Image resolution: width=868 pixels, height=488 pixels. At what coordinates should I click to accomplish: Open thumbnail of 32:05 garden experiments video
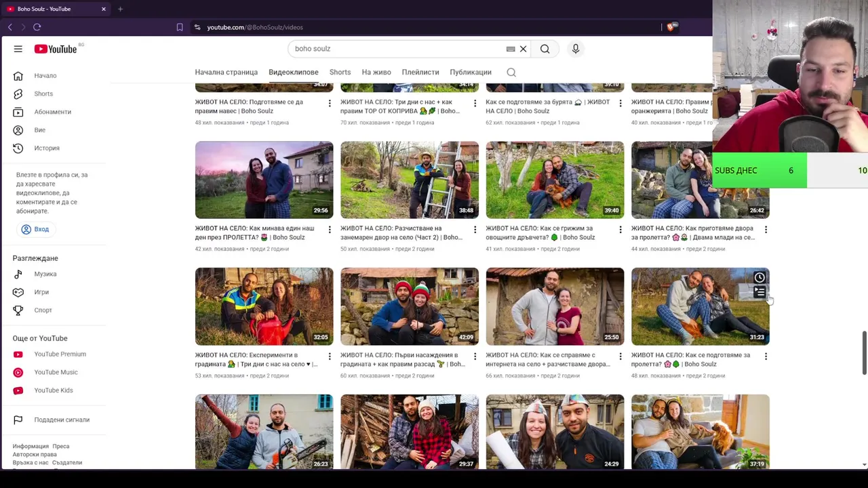pos(264,306)
